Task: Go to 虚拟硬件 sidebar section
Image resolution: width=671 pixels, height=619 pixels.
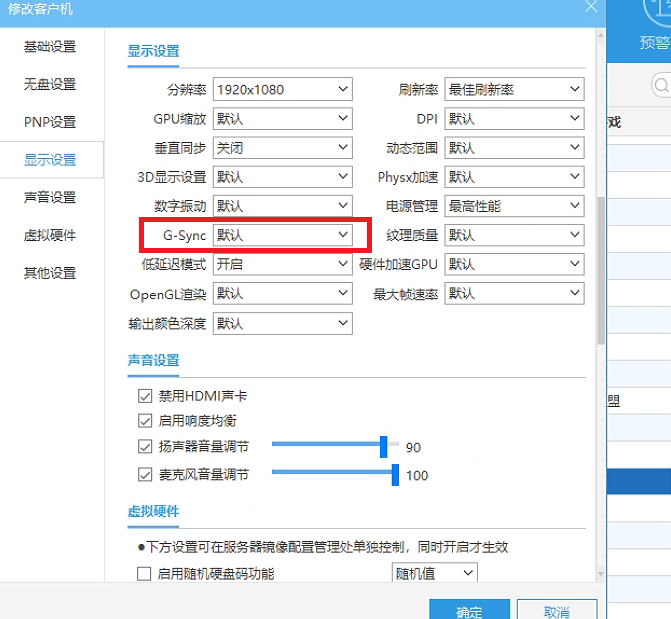Action: tap(50, 236)
